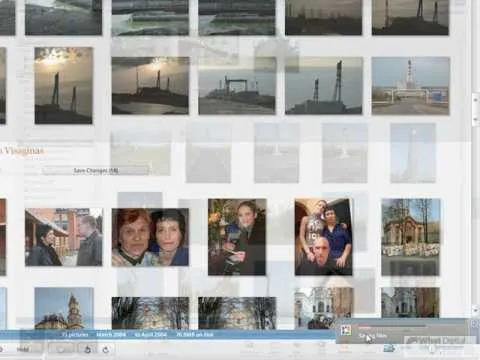This screenshot has height=360, width=480.
Task: Click the Save Changes button
Action: [x=96, y=170]
